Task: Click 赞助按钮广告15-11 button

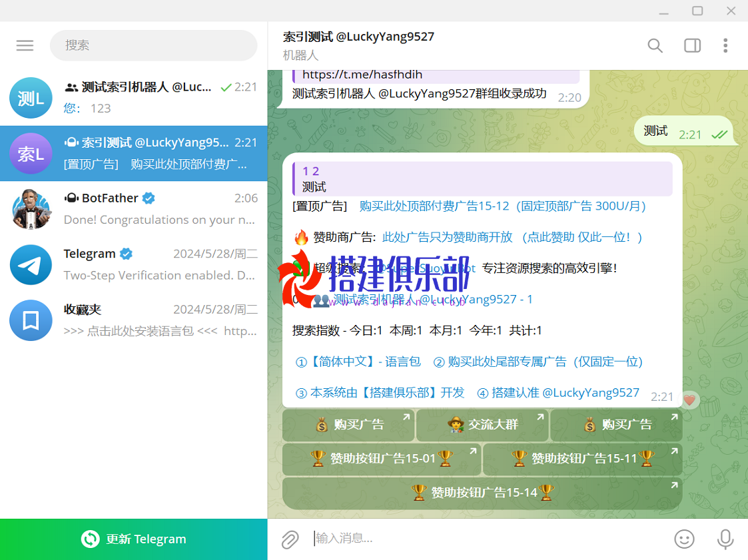Action: point(582,458)
